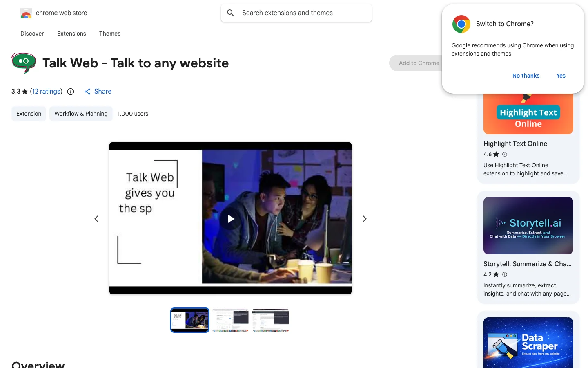Click the Chrome logo in popup

(461, 24)
